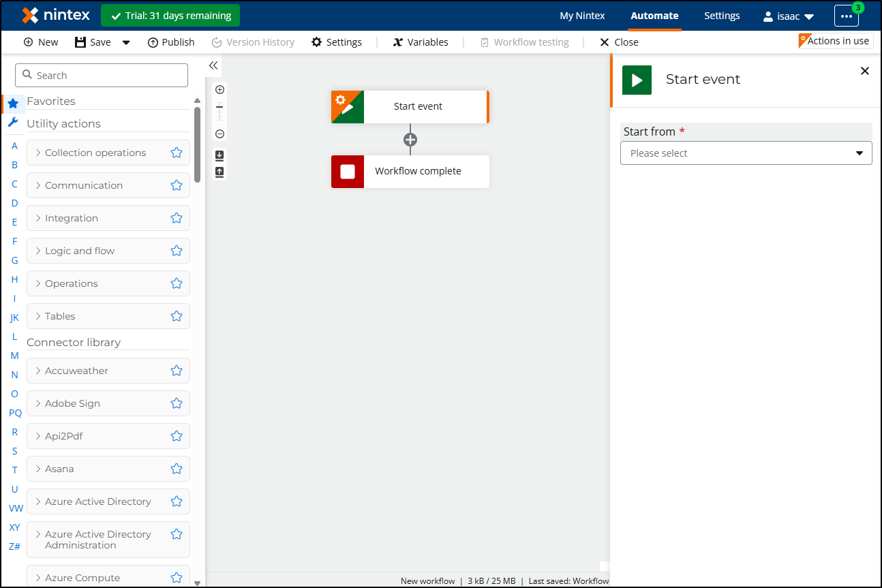Save the workflow
This screenshot has height=588, width=882.
[x=93, y=42]
